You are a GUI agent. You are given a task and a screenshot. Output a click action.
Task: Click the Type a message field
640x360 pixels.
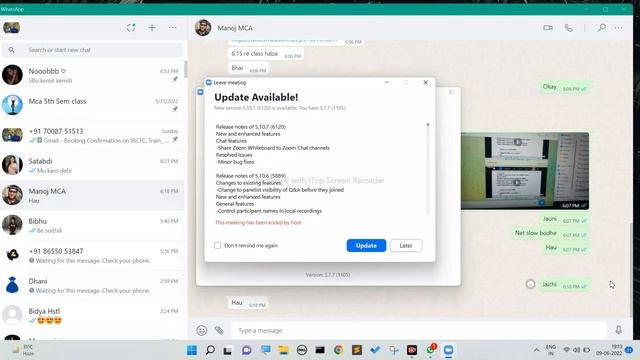[x=419, y=330]
